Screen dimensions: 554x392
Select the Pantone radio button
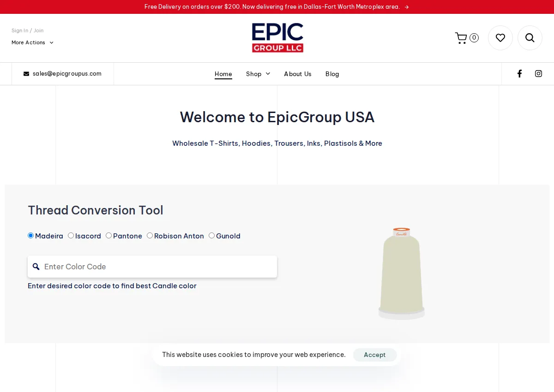click(109, 236)
